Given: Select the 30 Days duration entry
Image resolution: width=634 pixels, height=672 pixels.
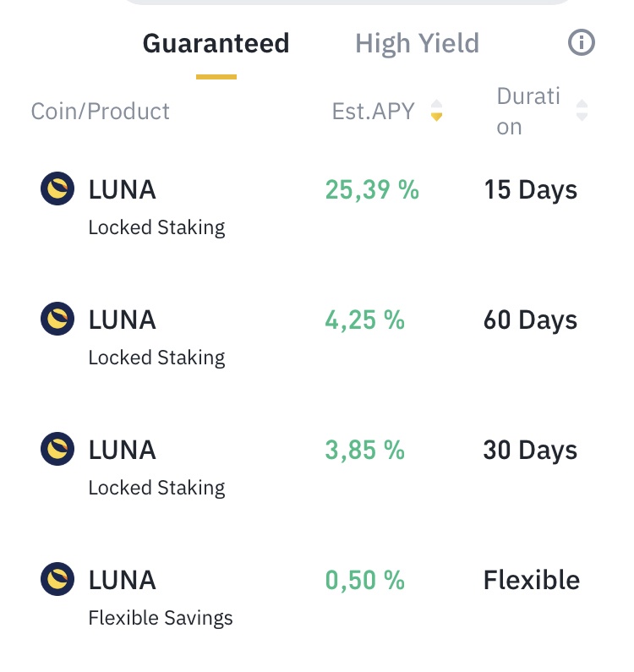Looking at the screenshot, I should tap(530, 450).
